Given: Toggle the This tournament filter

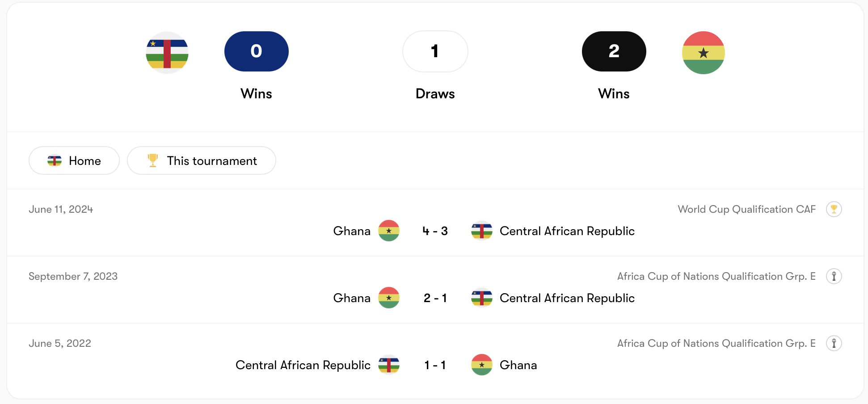Looking at the screenshot, I should (202, 160).
